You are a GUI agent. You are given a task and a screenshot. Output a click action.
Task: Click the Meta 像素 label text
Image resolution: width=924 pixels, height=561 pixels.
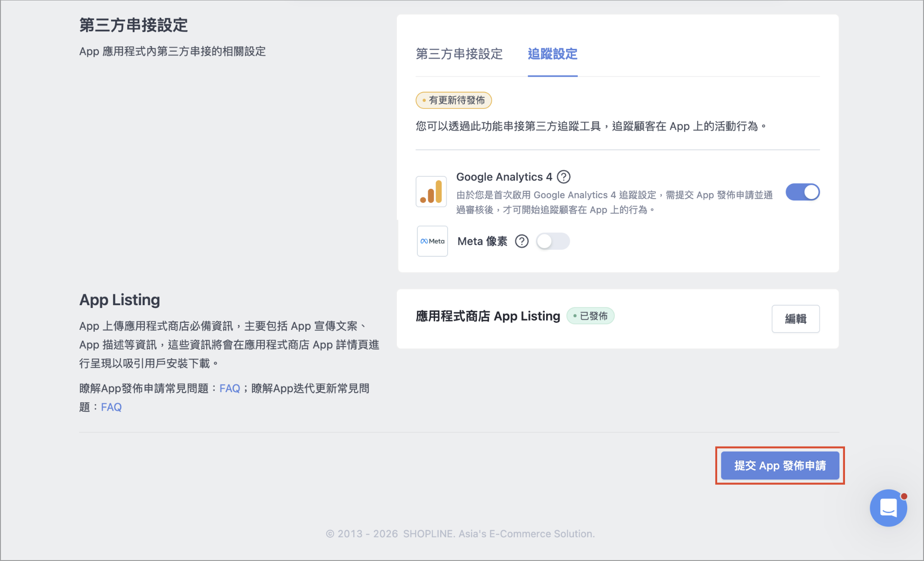tap(482, 241)
